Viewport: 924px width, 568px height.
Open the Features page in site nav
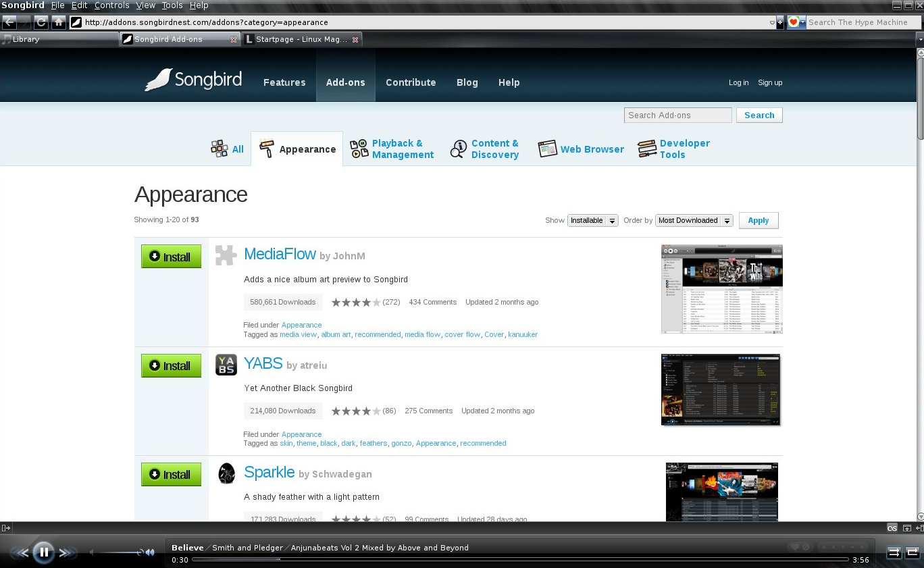[x=284, y=82]
